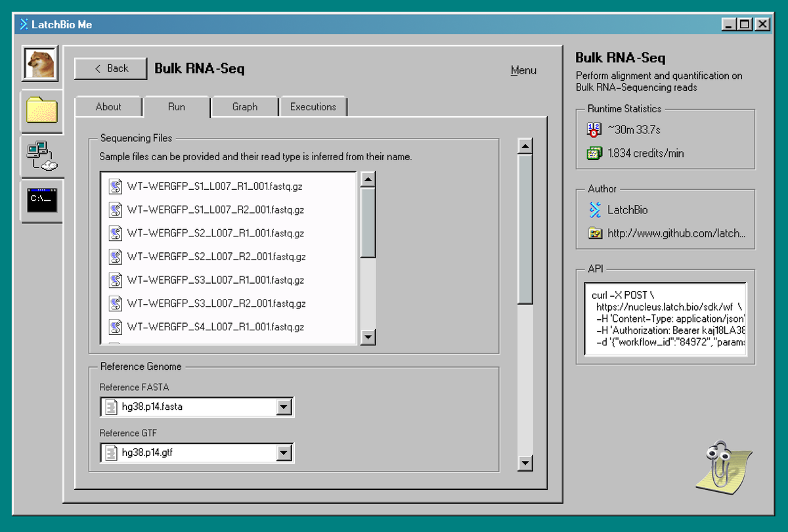Click the Bulk RNA-Seq page heading
The image size is (788, 532).
tap(200, 68)
